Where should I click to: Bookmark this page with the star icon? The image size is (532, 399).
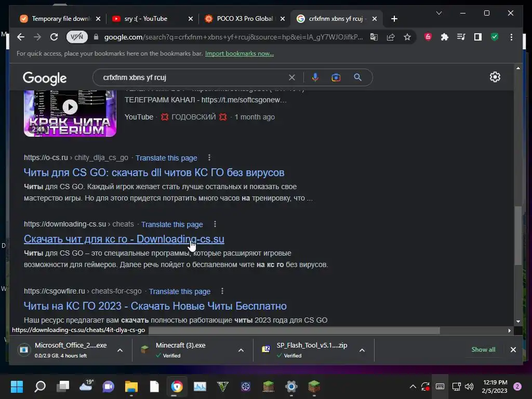coord(407,37)
